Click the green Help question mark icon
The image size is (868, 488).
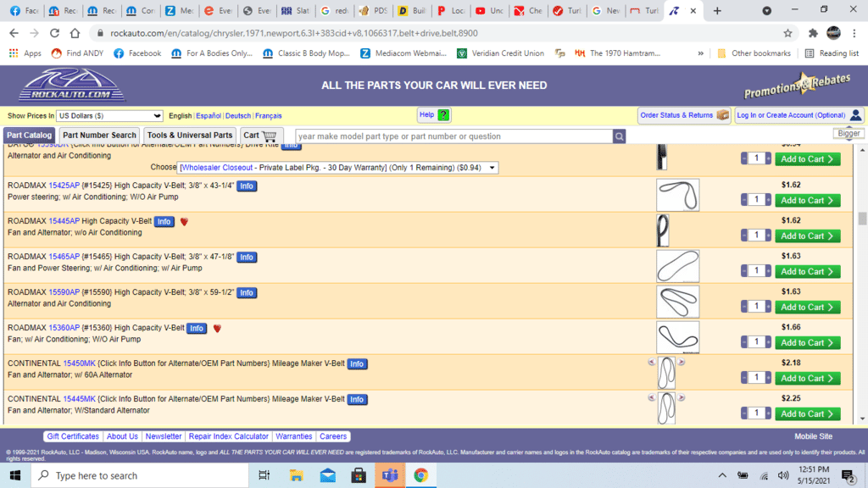pyautogui.click(x=443, y=115)
